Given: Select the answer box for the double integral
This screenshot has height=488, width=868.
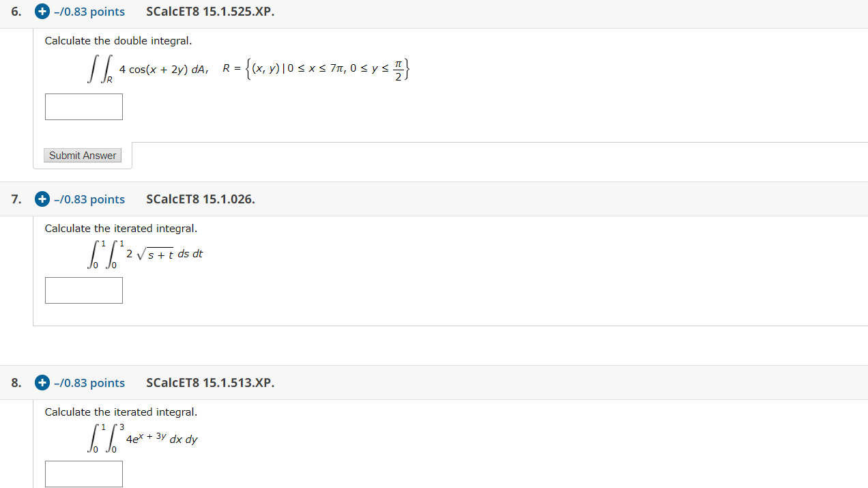Looking at the screenshot, I should pos(83,106).
